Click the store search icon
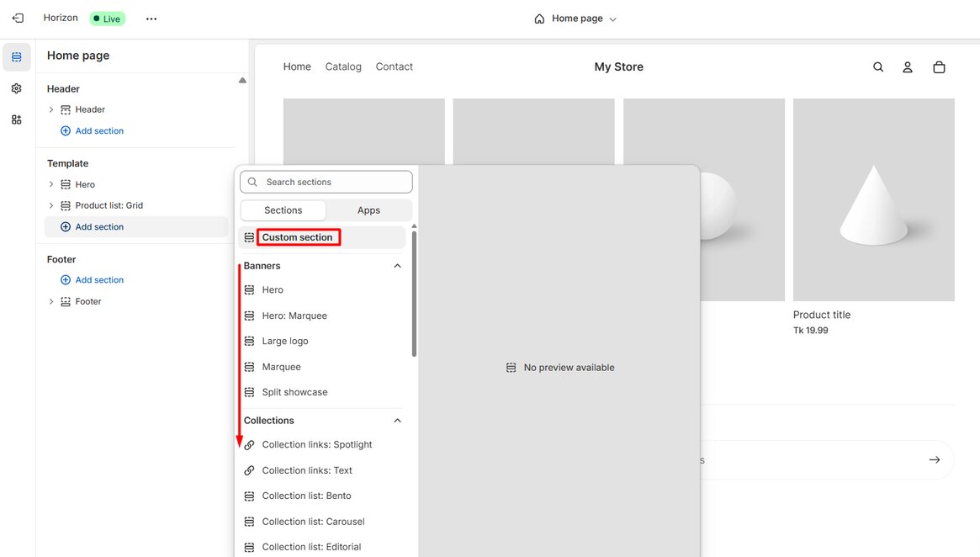The height and width of the screenshot is (557, 980). 878,66
